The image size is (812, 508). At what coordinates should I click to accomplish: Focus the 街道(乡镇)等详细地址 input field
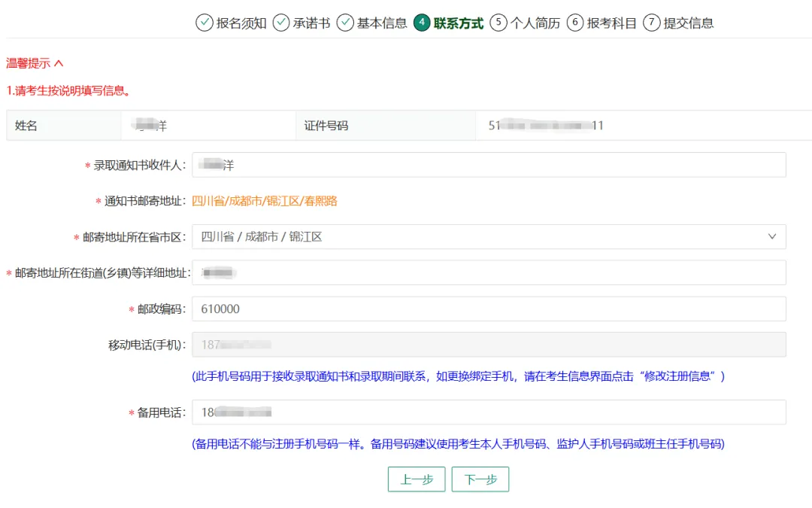click(489, 272)
